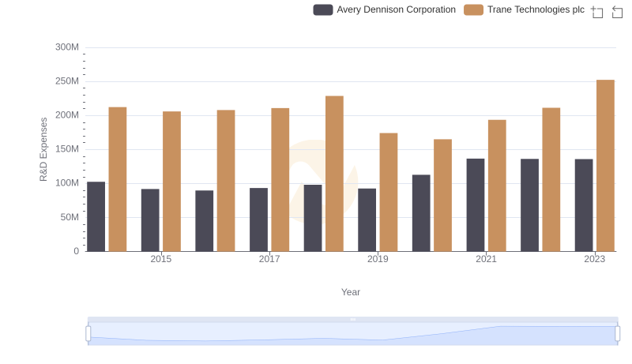632x364 pixels.
Task: Click the Year axis title
Action: tap(351, 292)
